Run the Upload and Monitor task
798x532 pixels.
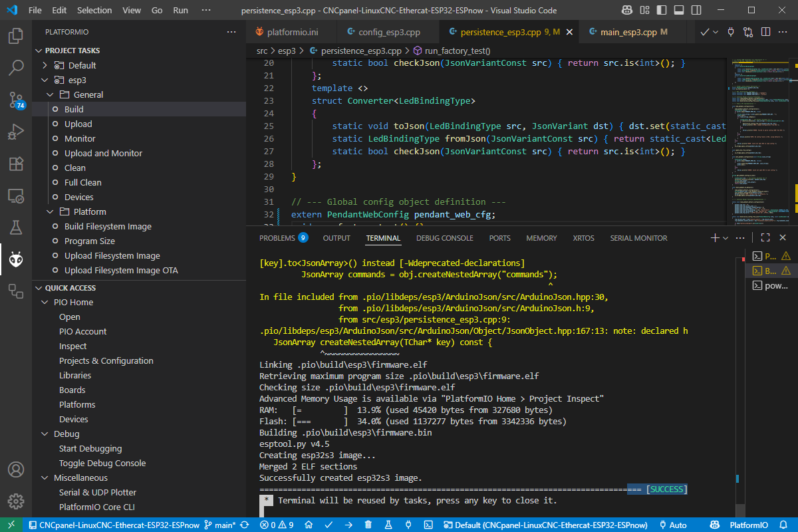pos(103,153)
